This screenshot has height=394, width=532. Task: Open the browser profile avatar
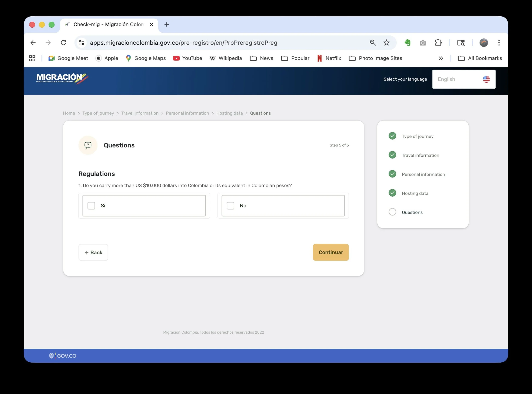click(x=483, y=43)
